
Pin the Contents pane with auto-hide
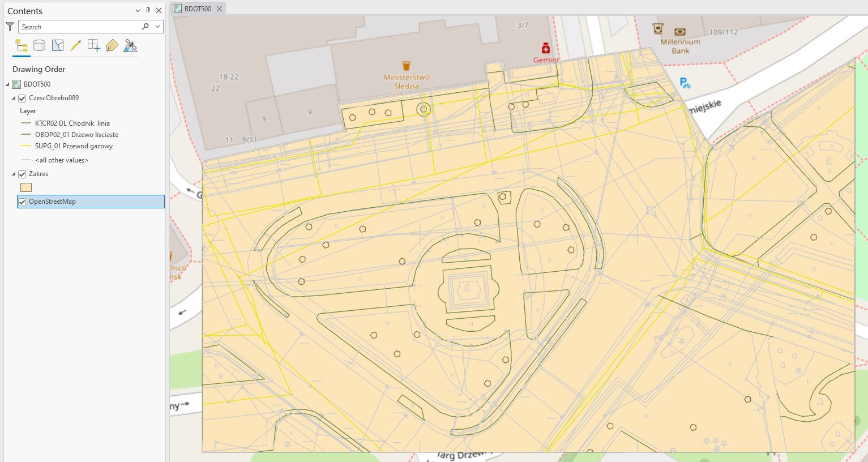pos(148,11)
